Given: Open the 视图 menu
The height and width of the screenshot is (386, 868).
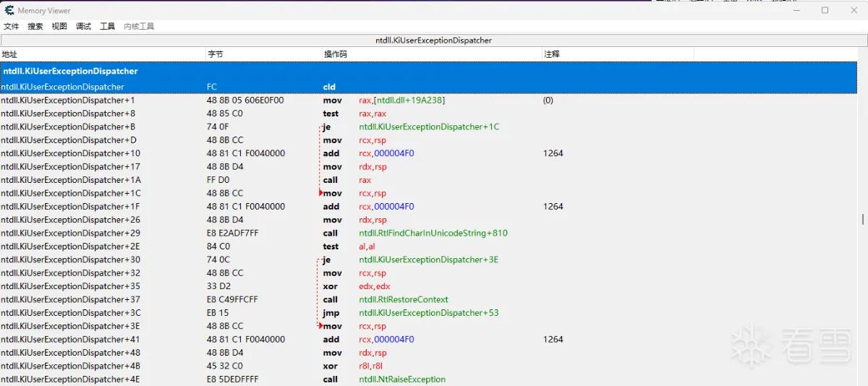Looking at the screenshot, I should (x=59, y=26).
